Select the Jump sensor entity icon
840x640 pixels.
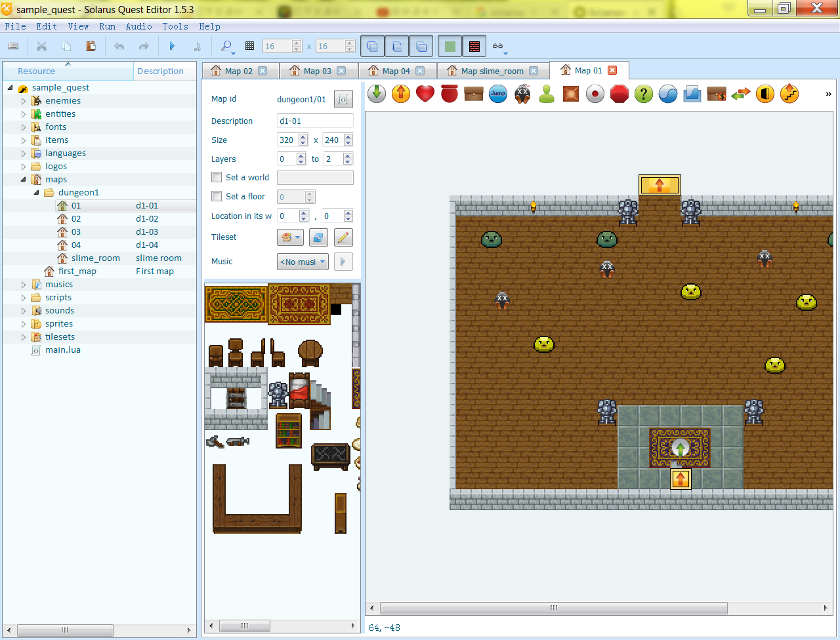[x=498, y=94]
